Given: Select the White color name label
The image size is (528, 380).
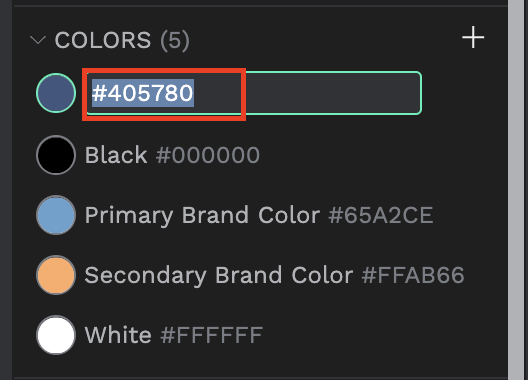Looking at the screenshot, I should 118,335.
